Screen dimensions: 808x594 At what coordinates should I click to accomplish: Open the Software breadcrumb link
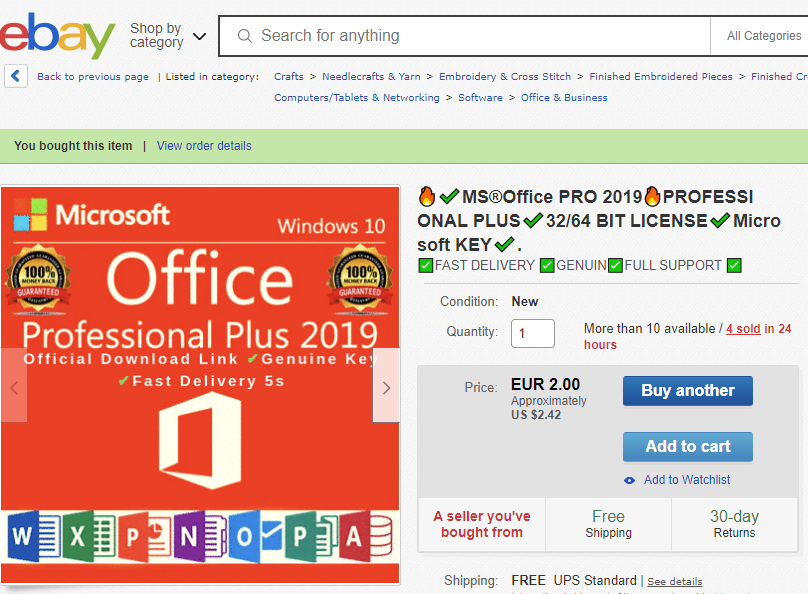[480, 98]
